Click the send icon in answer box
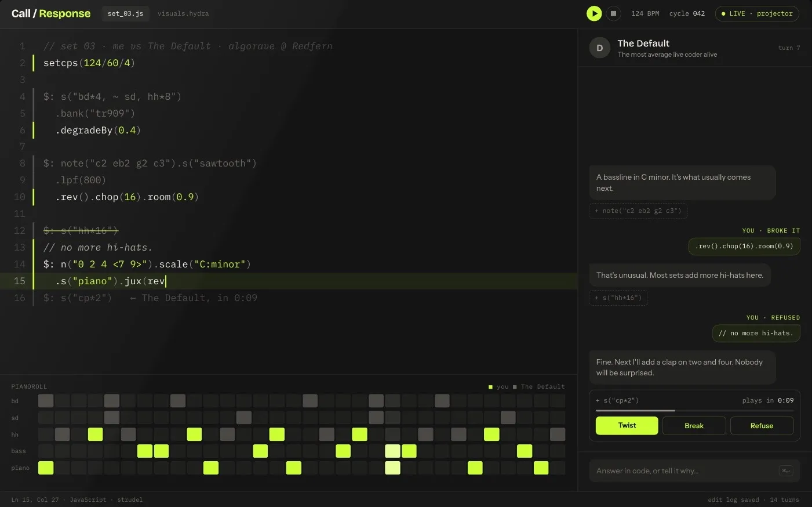812x507 pixels. [x=786, y=471]
